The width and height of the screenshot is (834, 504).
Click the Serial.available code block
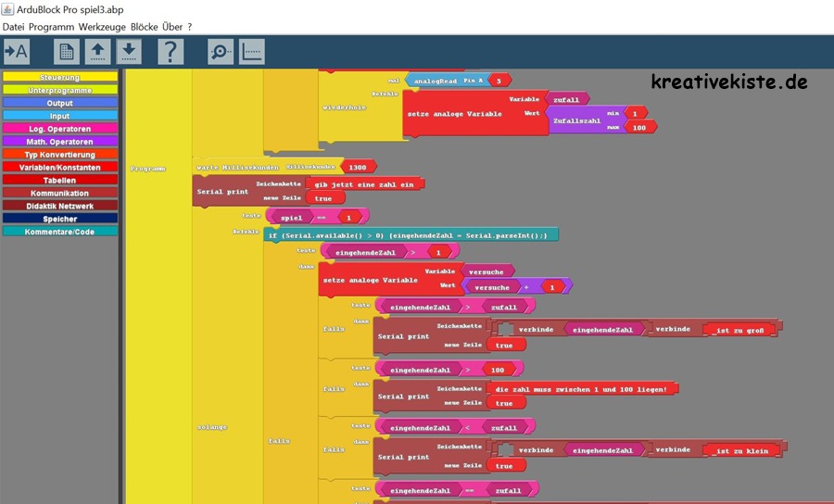[411, 235]
